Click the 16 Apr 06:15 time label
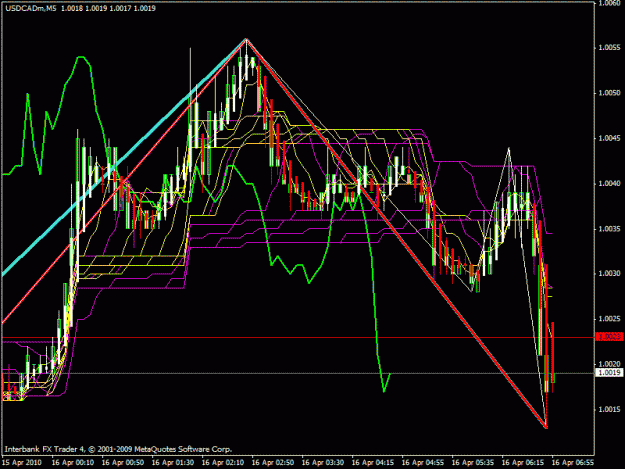This screenshot has width=625, height=469. point(523,462)
